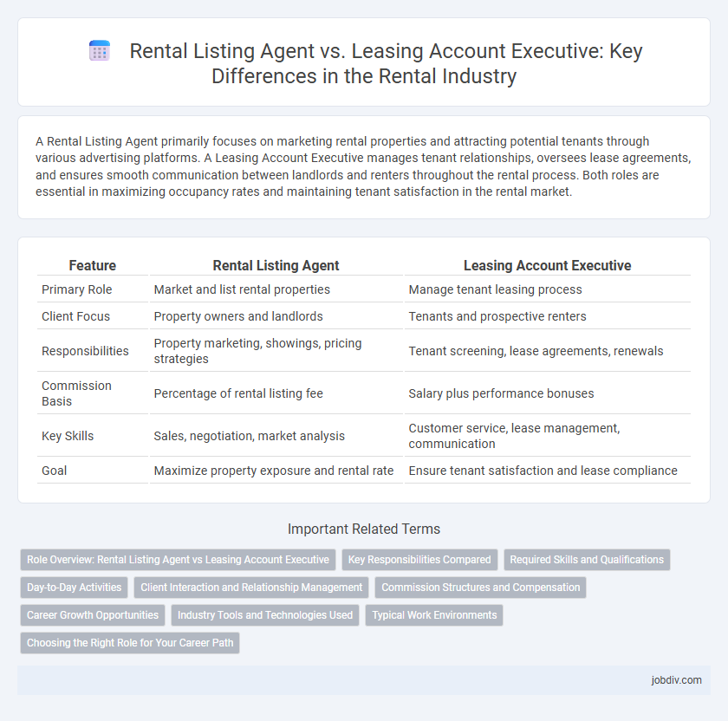The width and height of the screenshot is (728, 721).
Task: Click the 'Salary plus performance bonuses' cell
Action: tap(548, 393)
